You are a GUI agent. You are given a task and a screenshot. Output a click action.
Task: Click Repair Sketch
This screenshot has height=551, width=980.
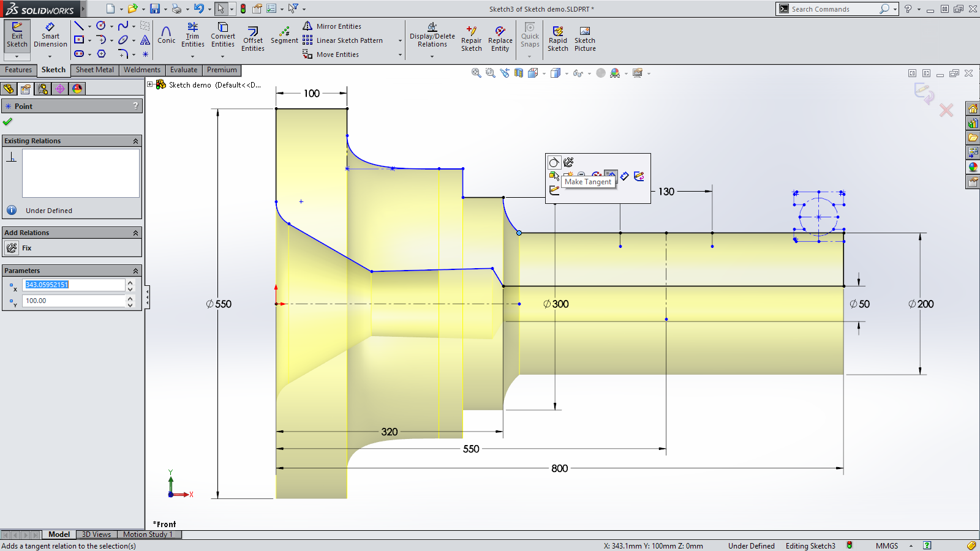click(471, 38)
